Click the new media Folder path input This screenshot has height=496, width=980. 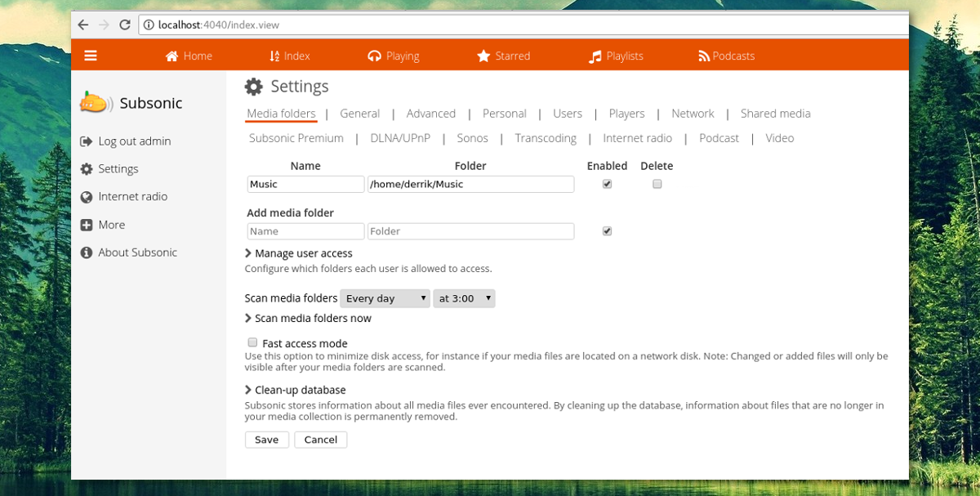coord(471,231)
